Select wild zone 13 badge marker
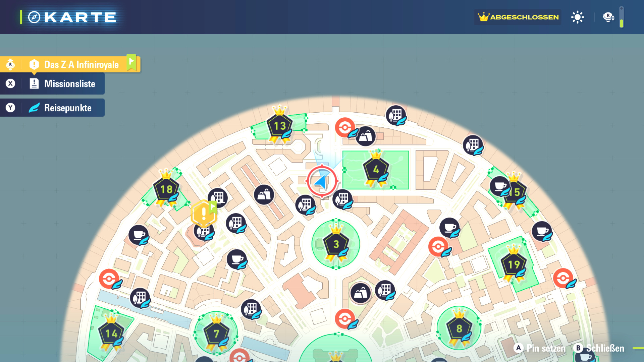This screenshot has height=362, width=644. 279,126
